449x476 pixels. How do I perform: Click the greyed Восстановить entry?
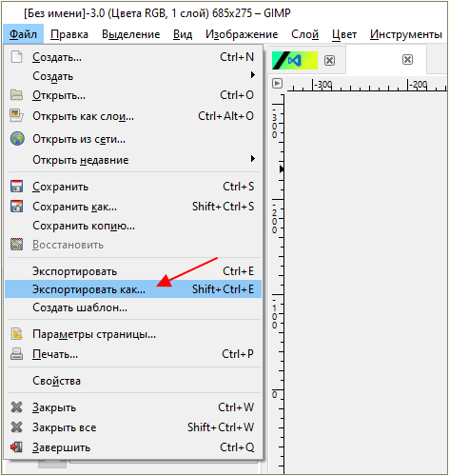[x=133, y=245]
